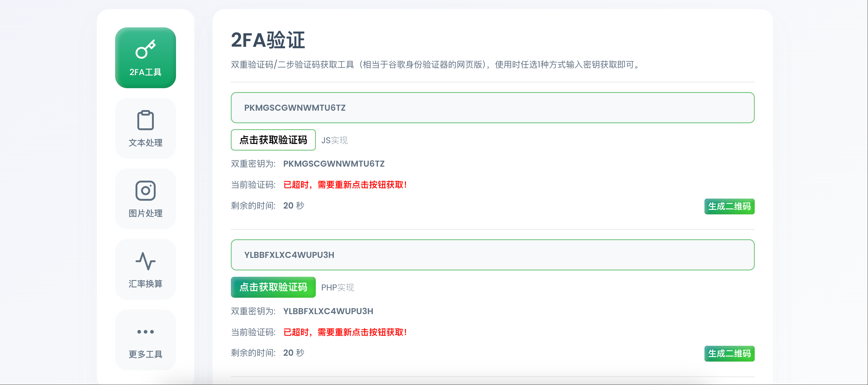This screenshot has width=868, height=385.
Task: Focus the PKMGSCGWNWMTU6TZ key input field
Action: coord(492,108)
